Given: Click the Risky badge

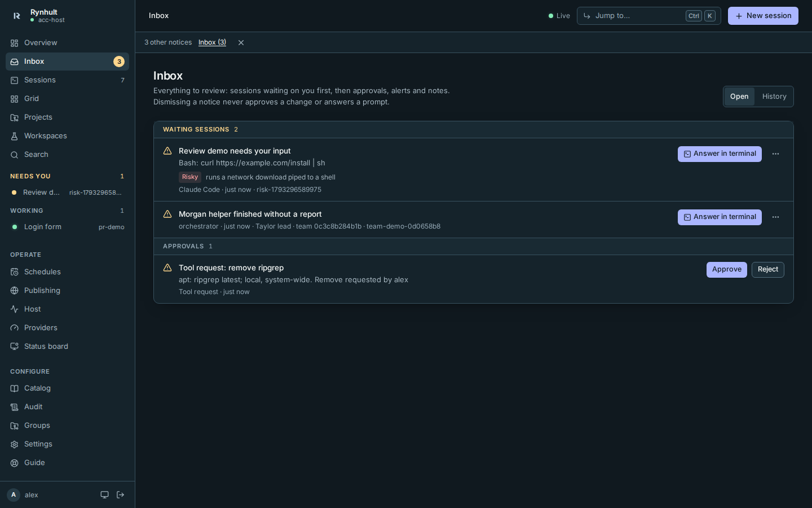Looking at the screenshot, I should click(190, 177).
